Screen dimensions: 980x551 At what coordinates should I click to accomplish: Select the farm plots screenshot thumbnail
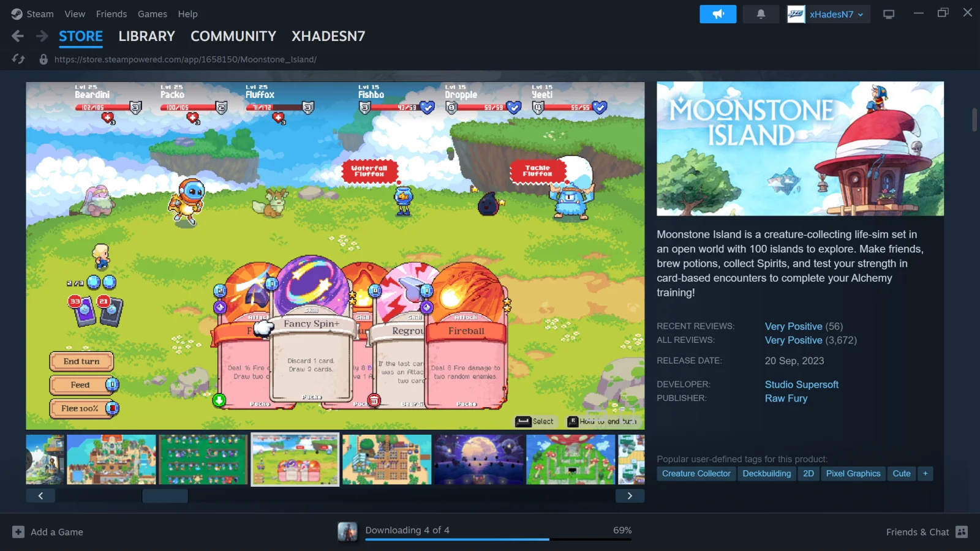point(387,460)
